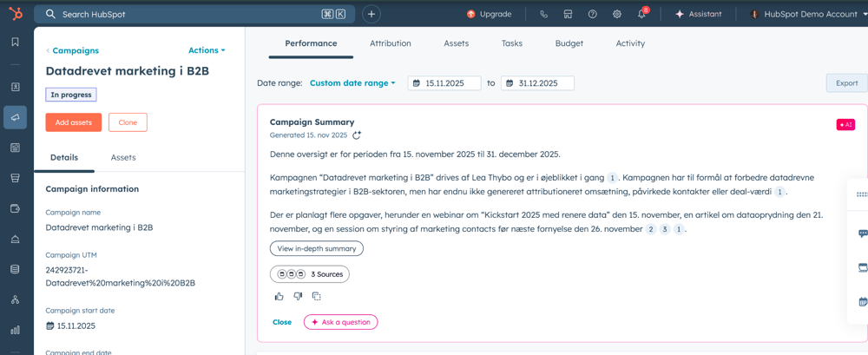The width and height of the screenshot is (868, 355).
Task: Switch to the Activity tab
Action: click(x=630, y=43)
